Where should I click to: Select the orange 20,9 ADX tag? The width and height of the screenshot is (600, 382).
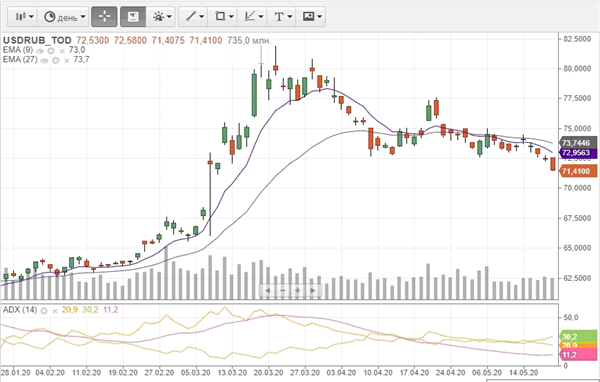(x=578, y=345)
